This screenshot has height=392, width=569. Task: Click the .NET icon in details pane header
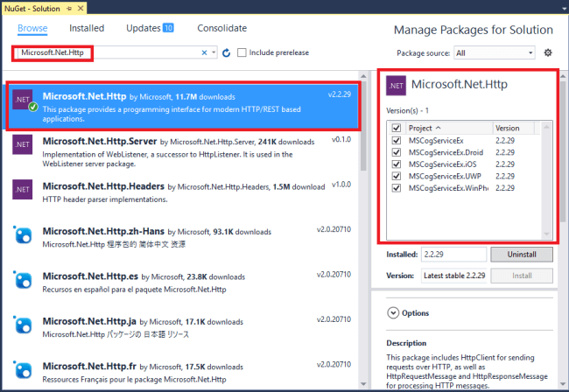396,86
